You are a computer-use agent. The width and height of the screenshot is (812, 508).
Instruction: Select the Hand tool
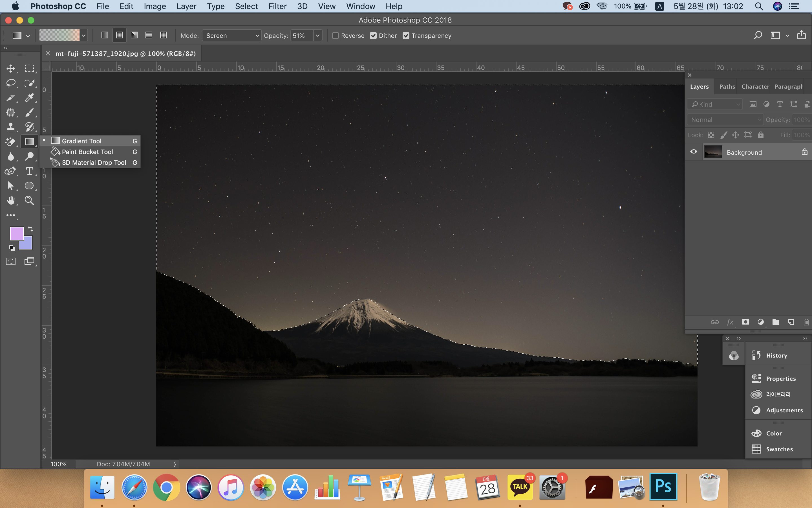[11, 201]
